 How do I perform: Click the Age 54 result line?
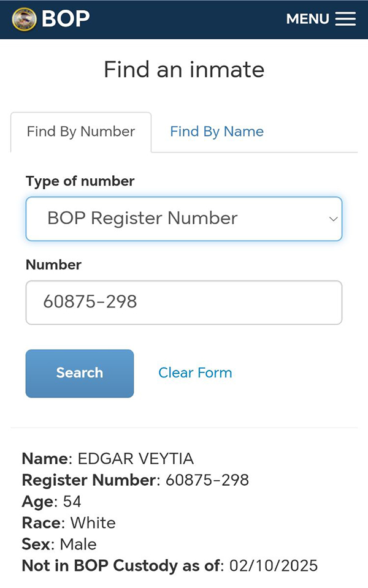coord(52,502)
